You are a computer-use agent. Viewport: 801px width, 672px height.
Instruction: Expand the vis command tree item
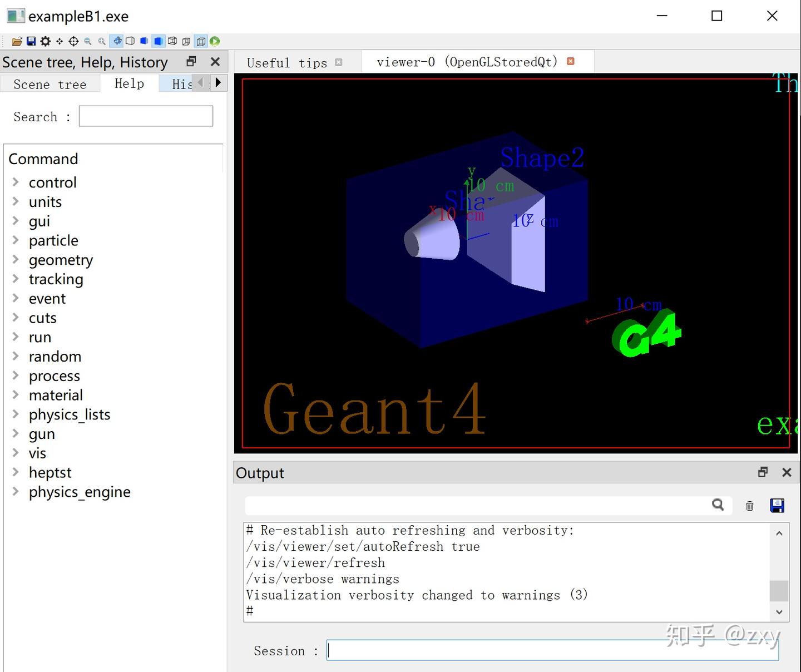[15, 453]
